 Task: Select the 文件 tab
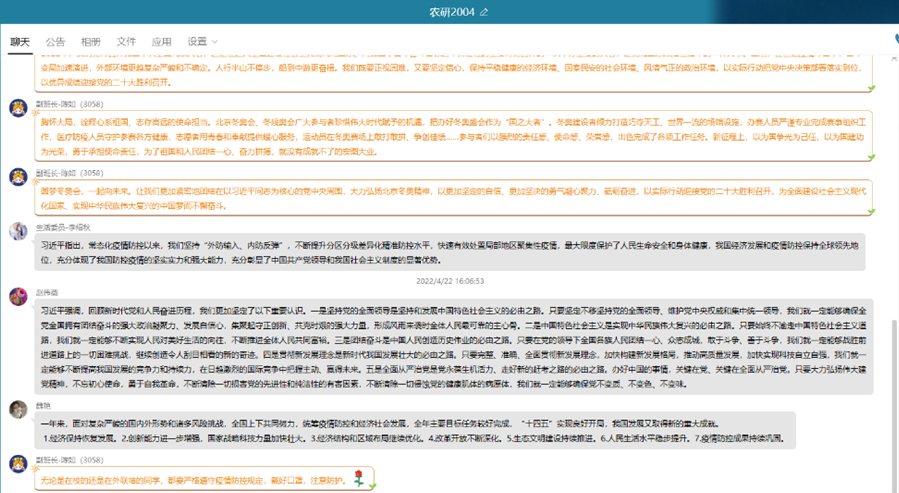[x=126, y=42]
